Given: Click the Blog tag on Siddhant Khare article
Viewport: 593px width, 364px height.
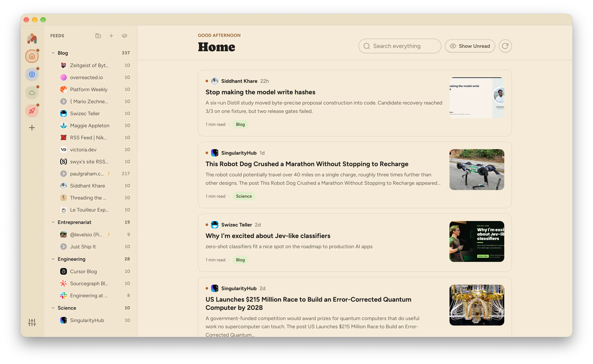Looking at the screenshot, I should (240, 124).
